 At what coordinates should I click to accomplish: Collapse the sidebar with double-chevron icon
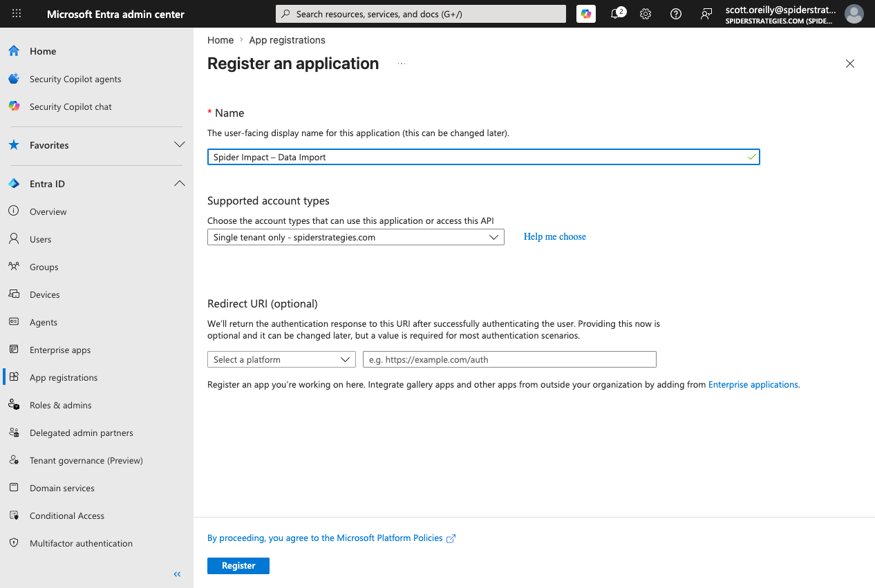177,574
